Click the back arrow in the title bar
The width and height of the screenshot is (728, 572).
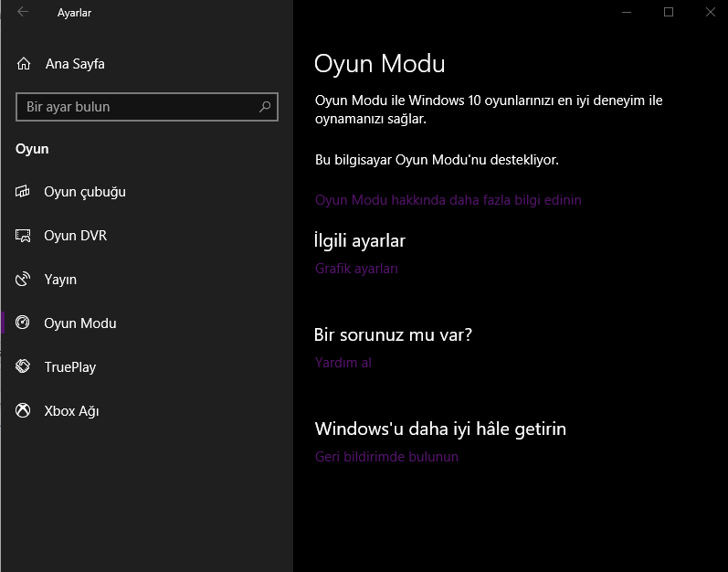pos(23,13)
